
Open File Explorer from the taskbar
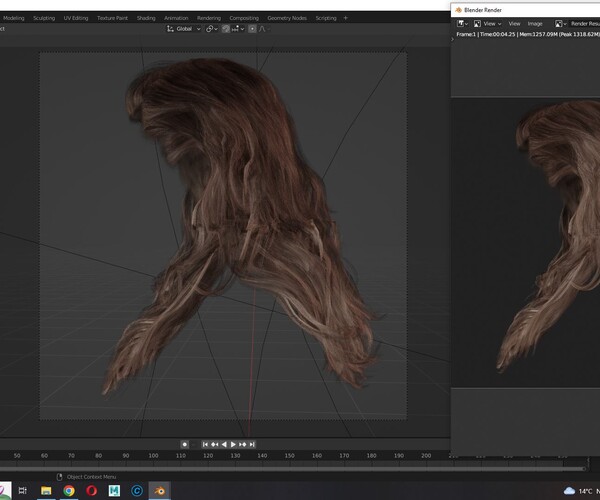pyautogui.click(x=46, y=490)
